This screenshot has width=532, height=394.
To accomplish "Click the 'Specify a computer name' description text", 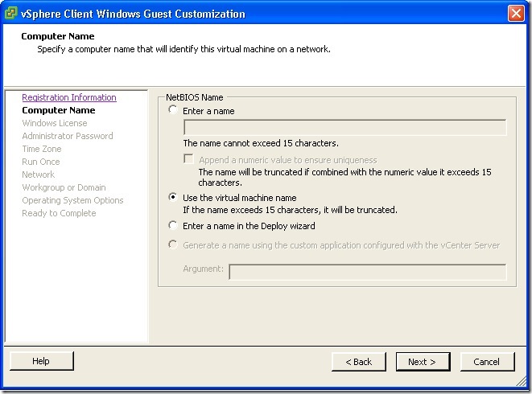I will pyautogui.click(x=184, y=49).
